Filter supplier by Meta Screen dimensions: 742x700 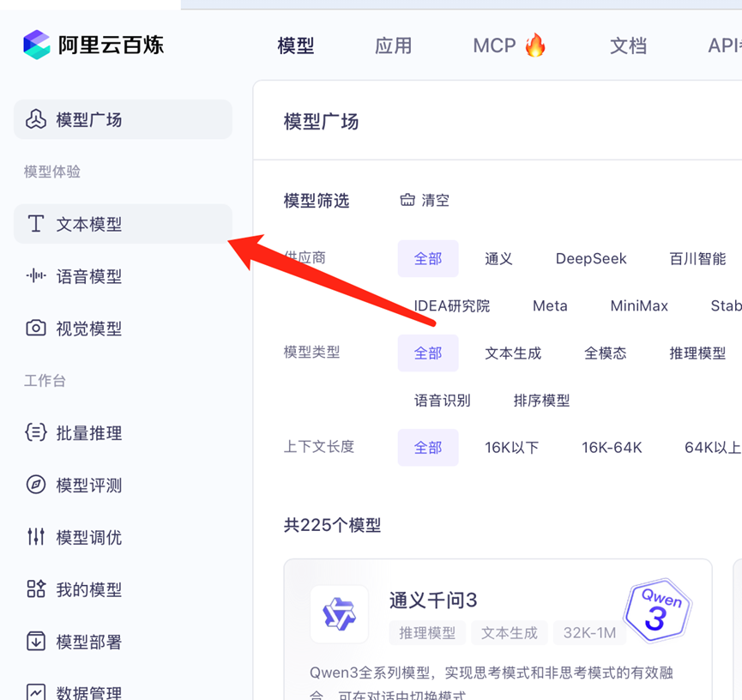(x=550, y=305)
